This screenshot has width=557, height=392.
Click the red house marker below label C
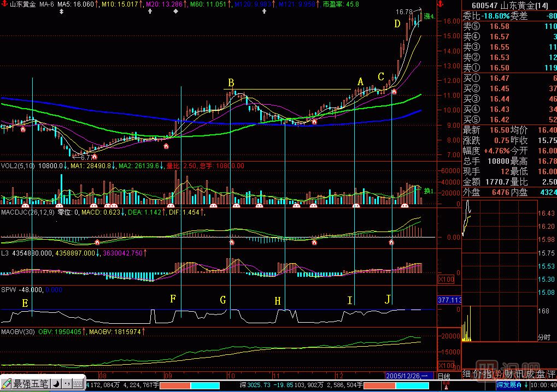coord(394,91)
